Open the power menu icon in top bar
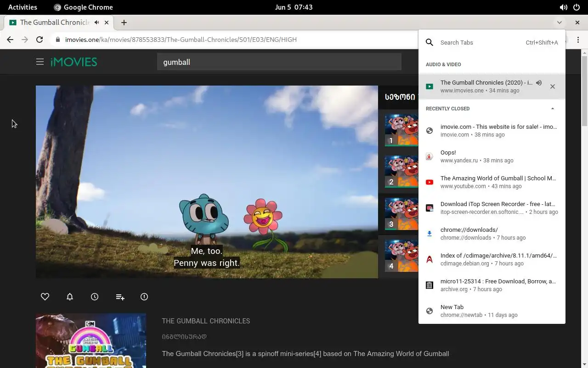Image resolution: width=588 pixels, height=368 pixels. pos(577,7)
